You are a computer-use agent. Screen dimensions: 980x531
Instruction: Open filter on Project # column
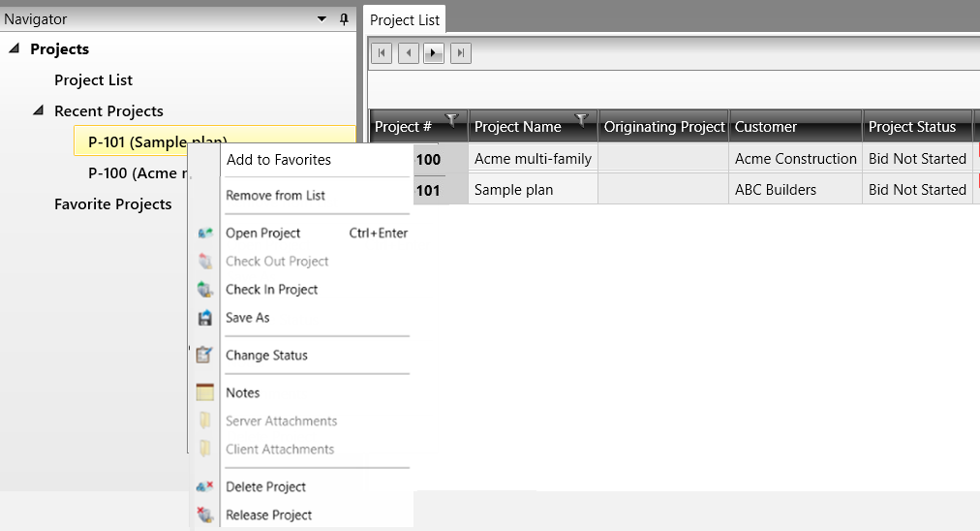click(x=452, y=119)
